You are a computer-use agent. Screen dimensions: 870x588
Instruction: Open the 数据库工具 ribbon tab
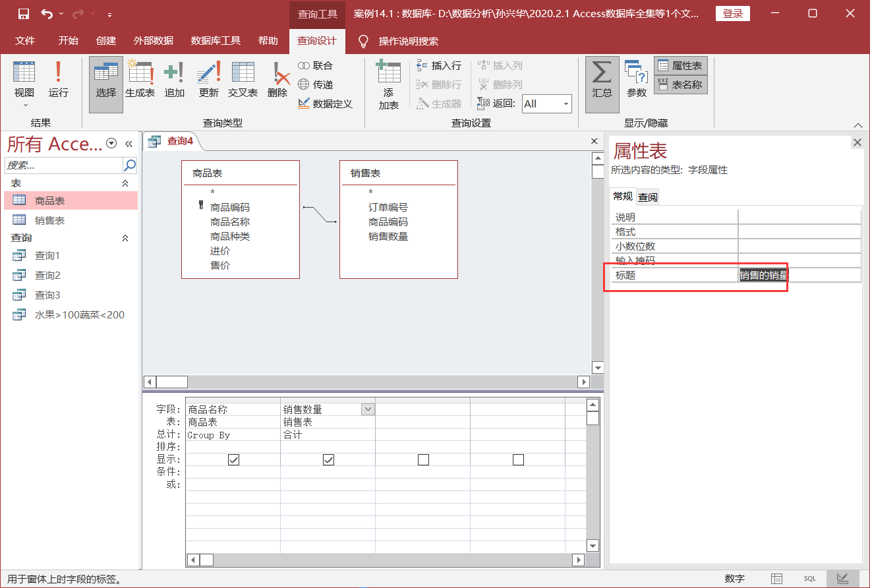(216, 41)
